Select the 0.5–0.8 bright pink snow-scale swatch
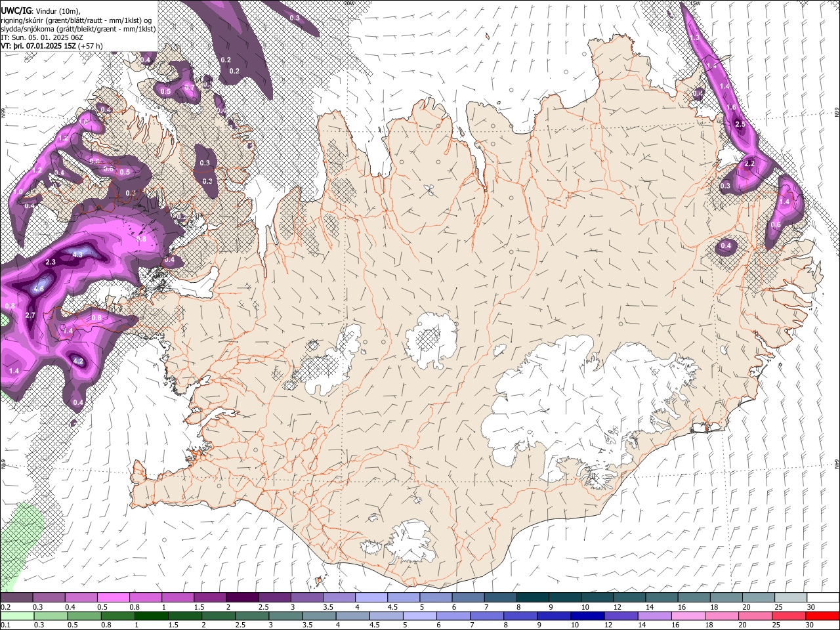840x630 pixels. click(113, 597)
